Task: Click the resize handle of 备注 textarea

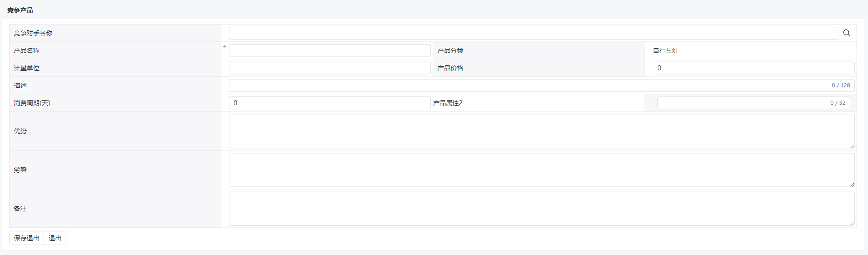Action: [x=852, y=223]
